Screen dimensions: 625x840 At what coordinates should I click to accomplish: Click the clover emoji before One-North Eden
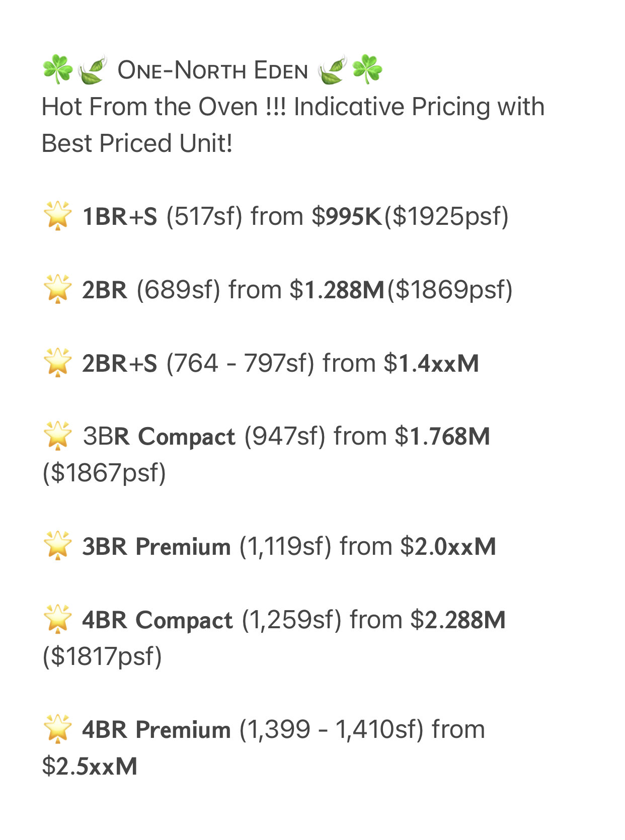(58, 69)
